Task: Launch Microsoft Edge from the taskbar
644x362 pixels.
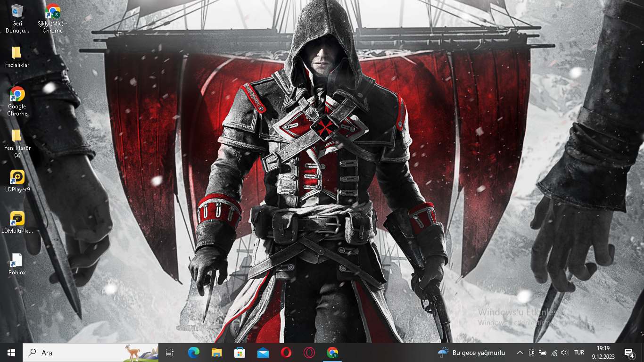Action: (193, 353)
